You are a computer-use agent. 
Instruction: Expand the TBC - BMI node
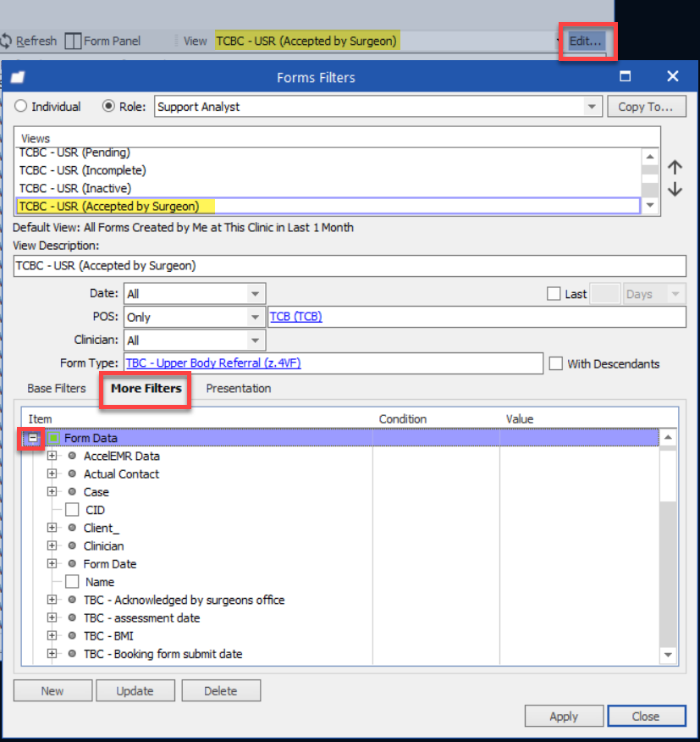pos(52,635)
